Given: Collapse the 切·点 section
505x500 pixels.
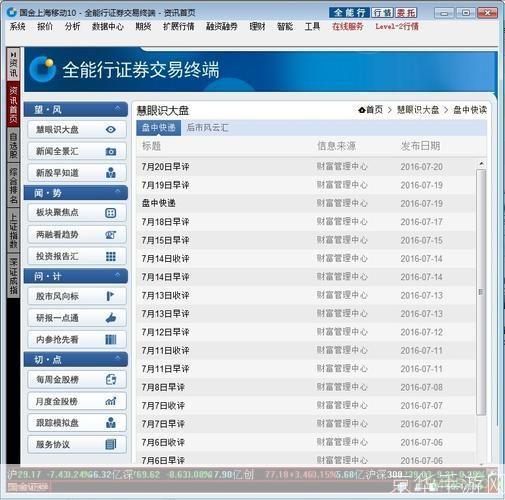Looking at the screenshot, I should pos(117,358).
